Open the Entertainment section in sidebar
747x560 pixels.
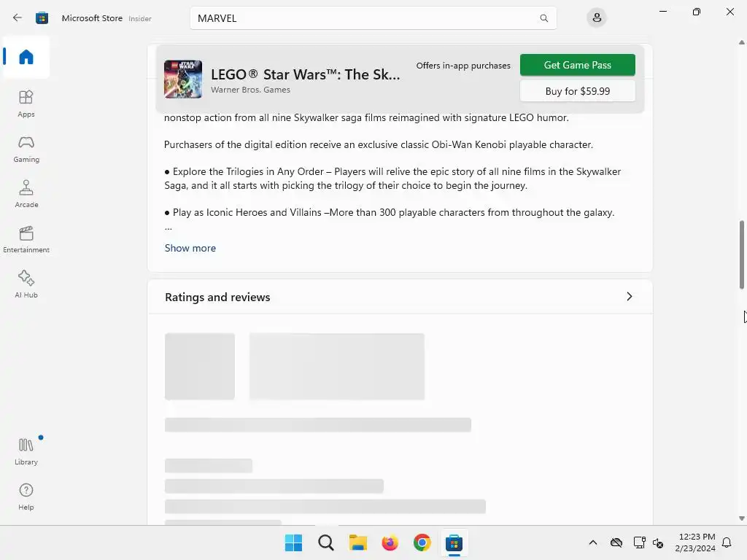pos(26,239)
